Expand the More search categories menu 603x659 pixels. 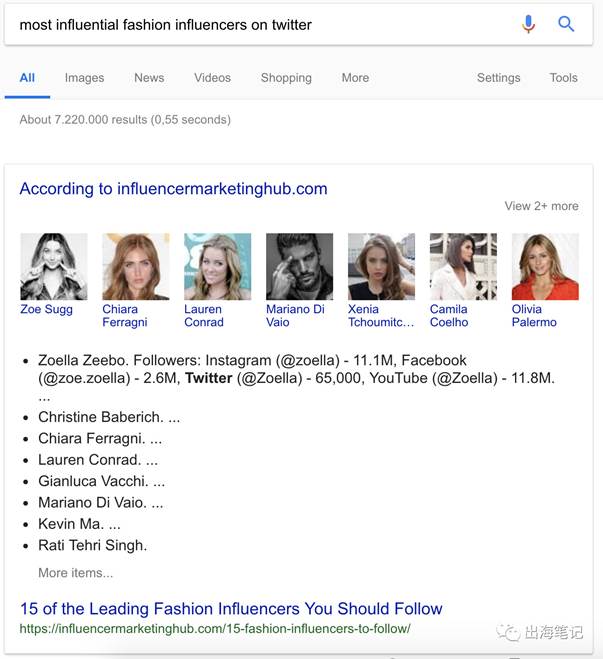(355, 78)
